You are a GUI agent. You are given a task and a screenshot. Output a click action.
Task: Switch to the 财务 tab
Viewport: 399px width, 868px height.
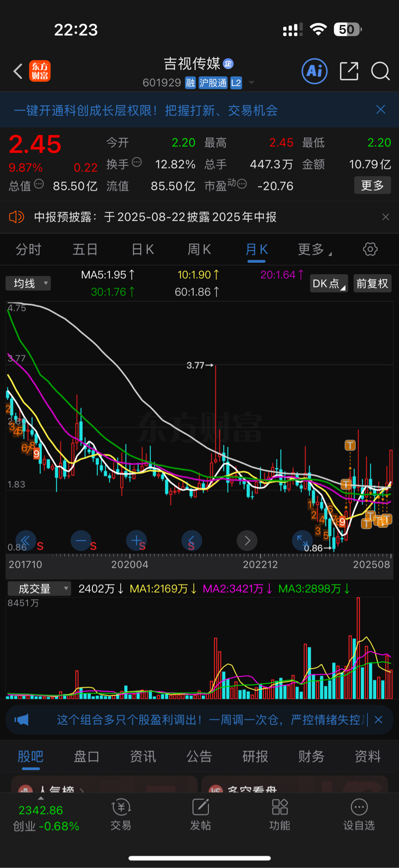311,757
